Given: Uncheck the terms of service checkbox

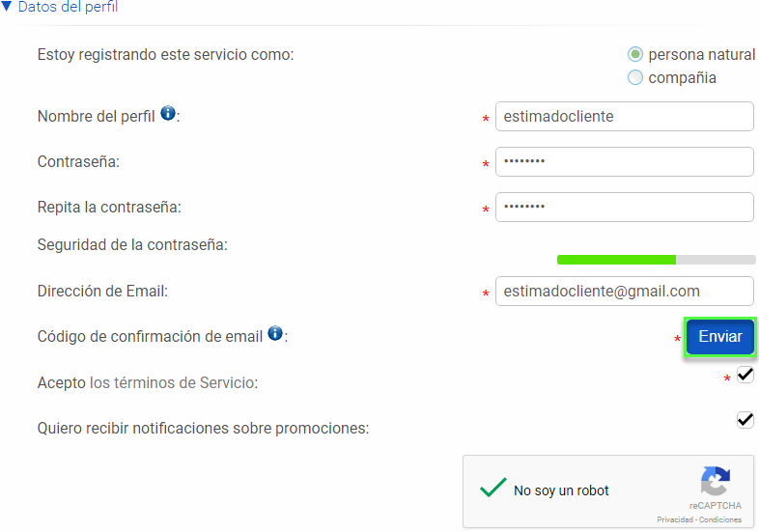Looking at the screenshot, I should 745,375.
